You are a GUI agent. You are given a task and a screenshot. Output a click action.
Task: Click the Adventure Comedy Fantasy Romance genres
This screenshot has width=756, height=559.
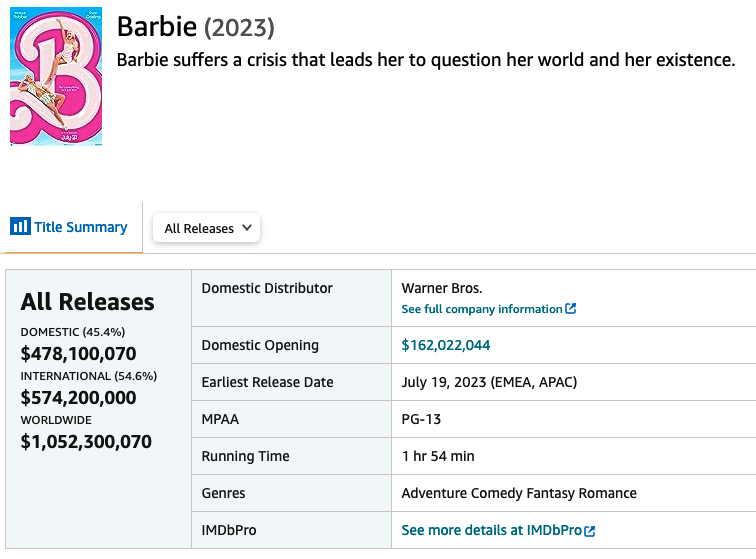518,493
